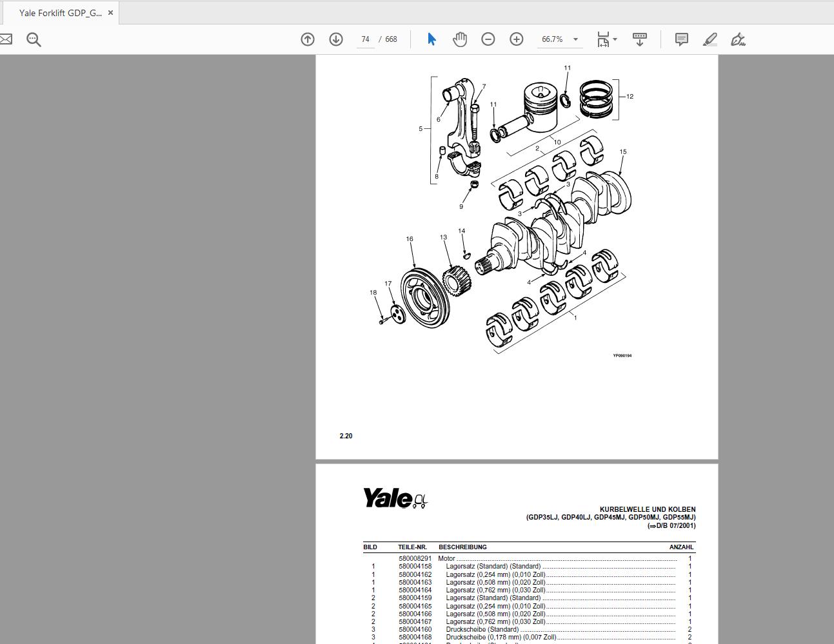Click callout number 12 by piston rings

coord(630,97)
